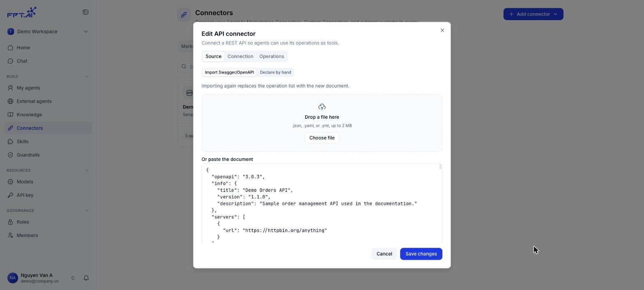The width and height of the screenshot is (644, 290).
Task: Click the httpbin.org/anything url line
Action: pos(275,230)
